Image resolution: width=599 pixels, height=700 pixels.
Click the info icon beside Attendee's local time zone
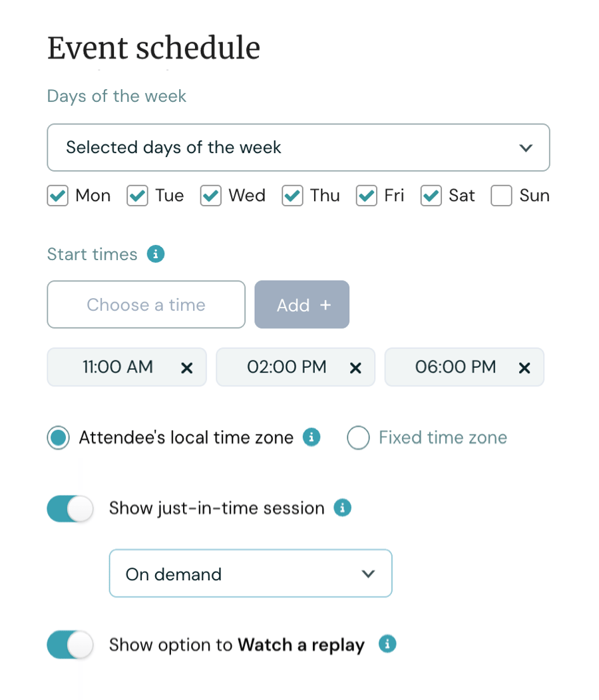coord(311,437)
